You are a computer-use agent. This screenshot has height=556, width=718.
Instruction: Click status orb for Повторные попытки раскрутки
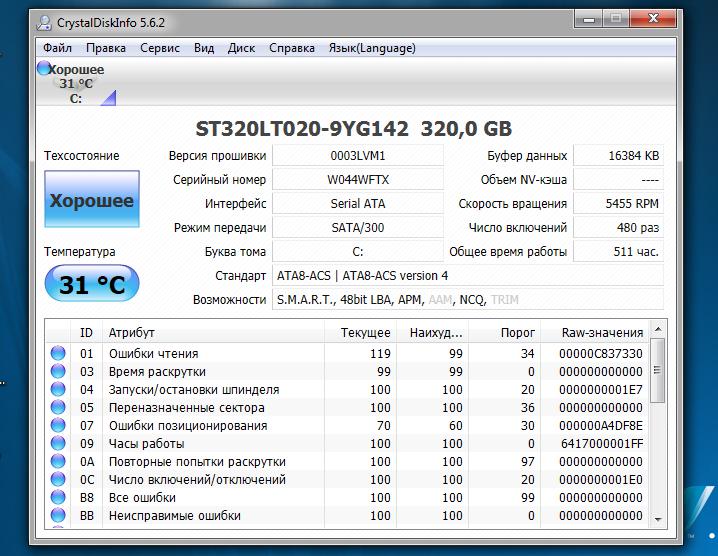click(58, 461)
